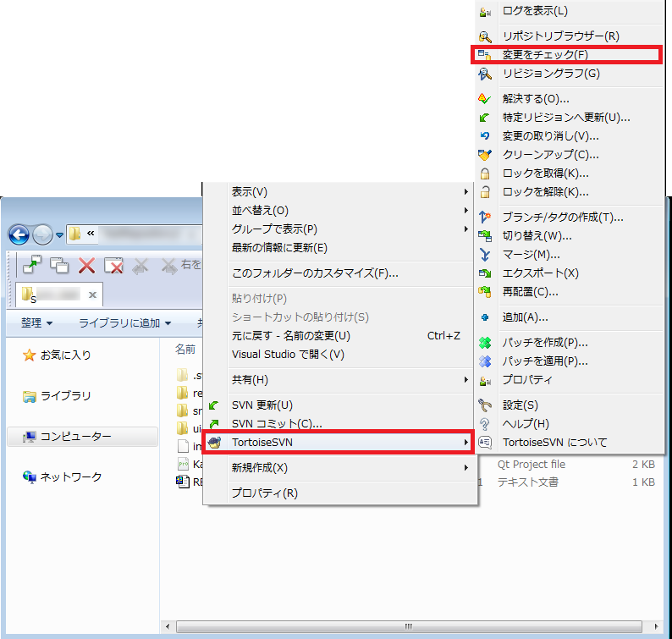Viewport: 672px width, 639px height.
Task: Click the relocate (再配置) icon
Action: tap(485, 292)
